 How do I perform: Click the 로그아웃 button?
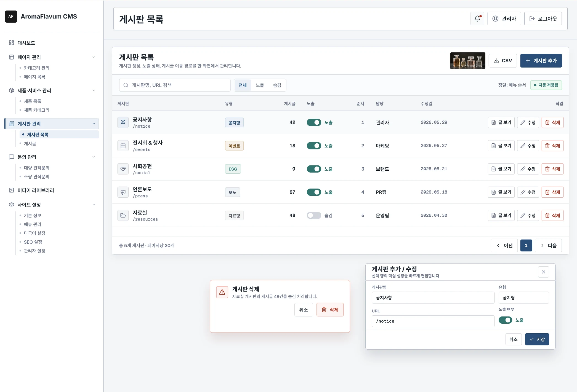click(543, 18)
